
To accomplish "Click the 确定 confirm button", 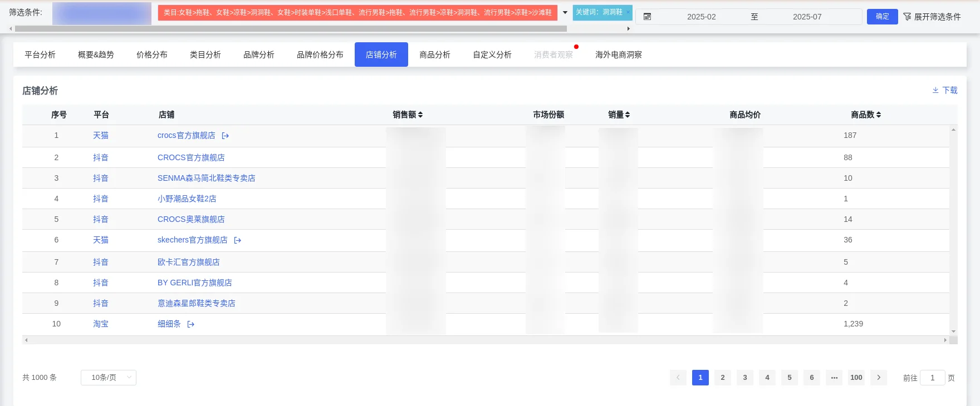I will point(883,17).
